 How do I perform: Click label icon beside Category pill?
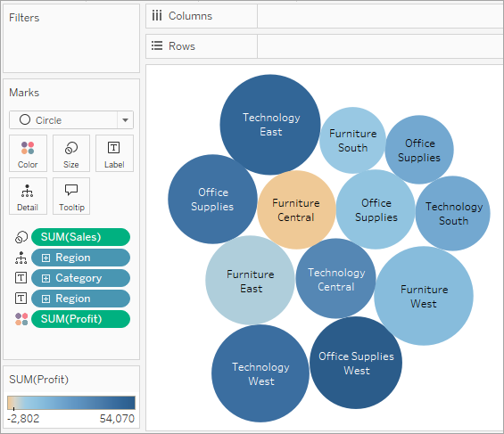21,278
